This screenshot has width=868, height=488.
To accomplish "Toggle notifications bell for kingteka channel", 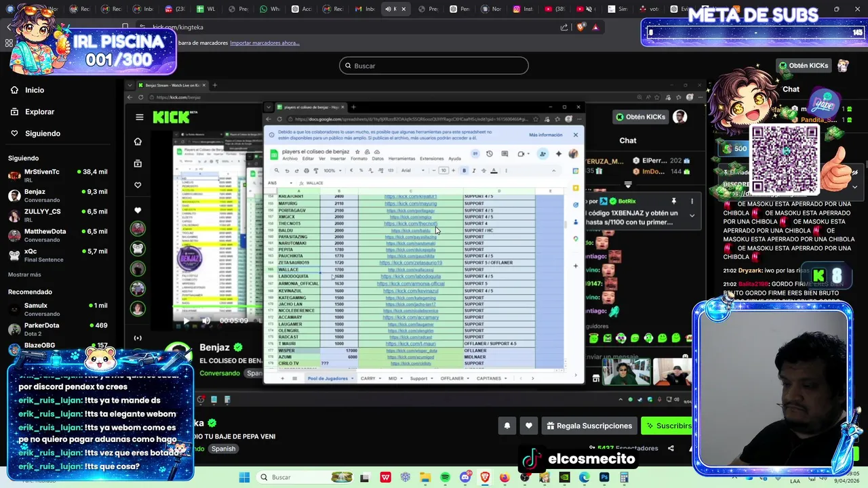I will coord(507,426).
